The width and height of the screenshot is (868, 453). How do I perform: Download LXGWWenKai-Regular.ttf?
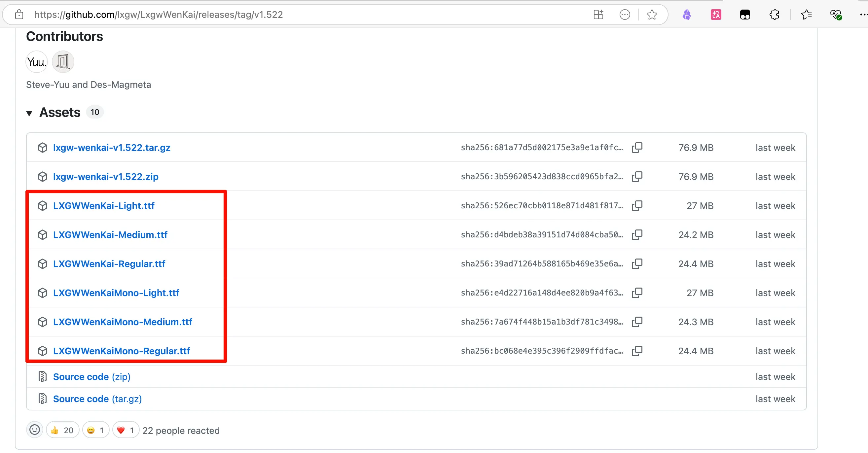(109, 264)
